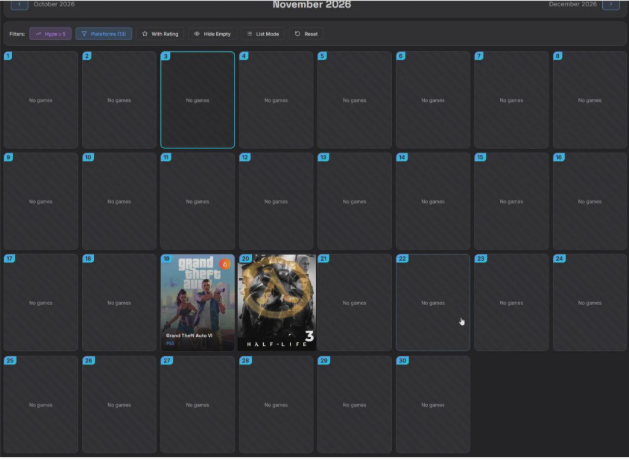The height and width of the screenshot is (460, 629).
Task: Go to previous month October 2026
Action: (19, 4)
